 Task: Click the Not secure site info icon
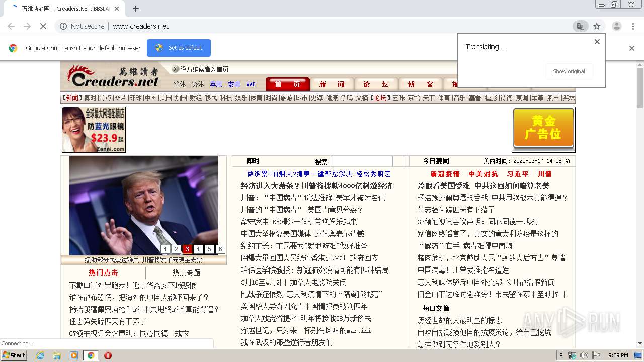click(x=63, y=26)
